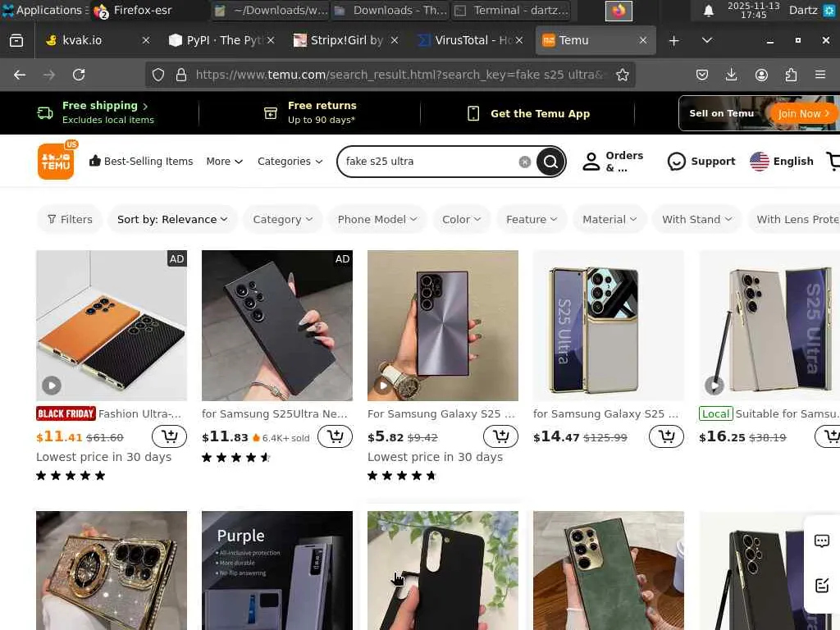This screenshot has width=840, height=630.
Task: Save page to Pocket icon
Action: [x=702, y=75]
